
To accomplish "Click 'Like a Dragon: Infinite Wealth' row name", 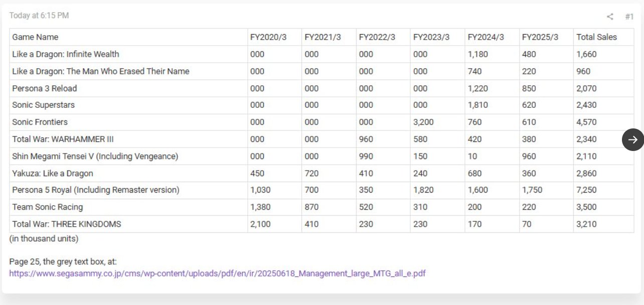I will click(66, 54).
